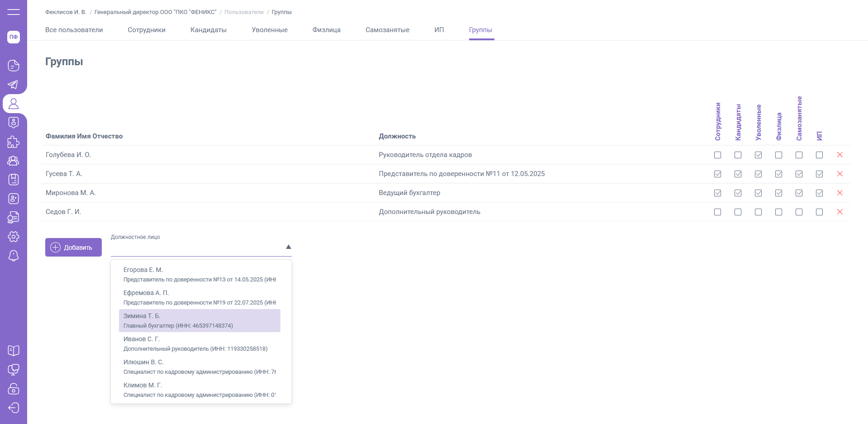Open settings gear in sidebar
The height and width of the screenshot is (424, 868).
pyautogui.click(x=14, y=237)
